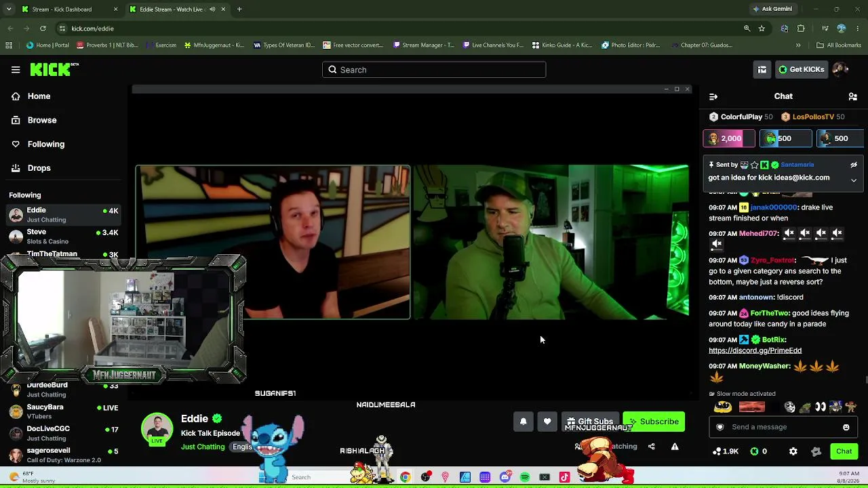This screenshot has width=868, height=488.
Task: Select Eddie in the Following list
Action: point(64,215)
